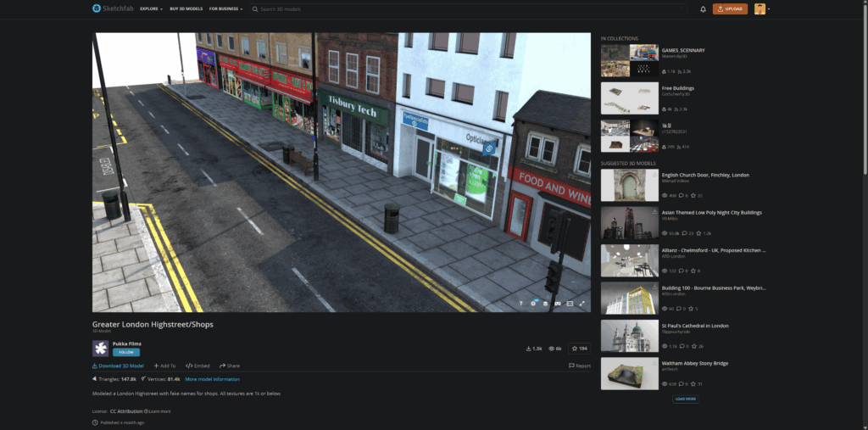Enable VR mode with the headset icon
868x430 pixels.
tap(557, 303)
